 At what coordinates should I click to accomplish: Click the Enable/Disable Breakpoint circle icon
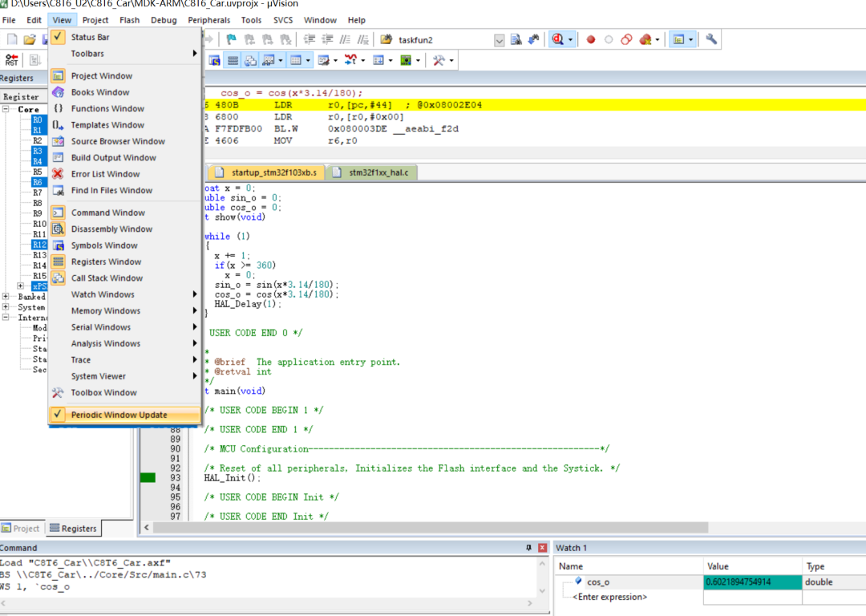pyautogui.click(x=609, y=39)
